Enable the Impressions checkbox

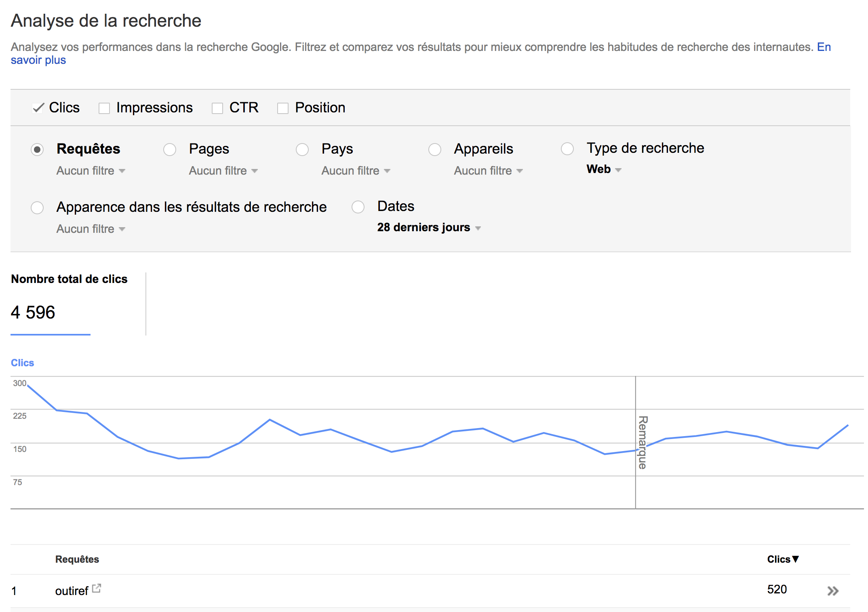[x=104, y=108]
